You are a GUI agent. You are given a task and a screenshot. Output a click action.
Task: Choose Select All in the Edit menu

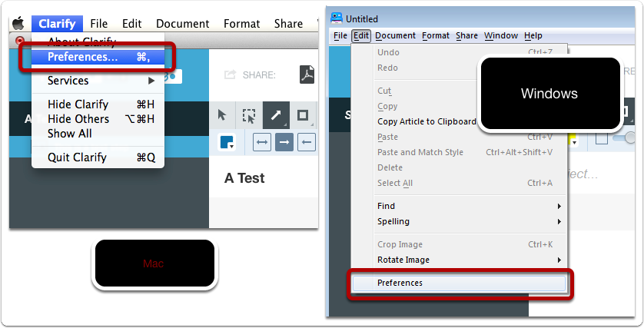point(460,183)
